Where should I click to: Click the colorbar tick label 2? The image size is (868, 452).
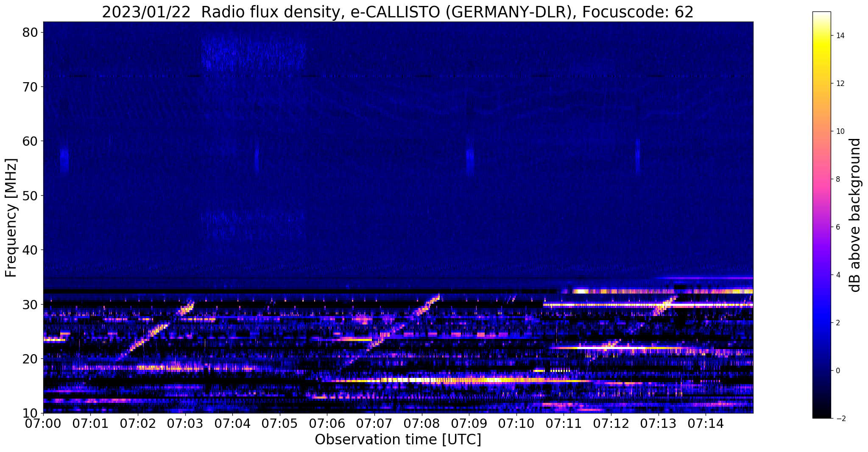pos(837,323)
